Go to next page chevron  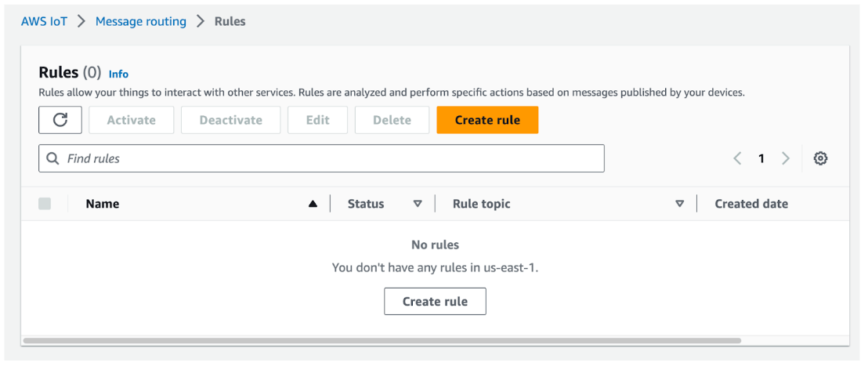click(x=786, y=158)
